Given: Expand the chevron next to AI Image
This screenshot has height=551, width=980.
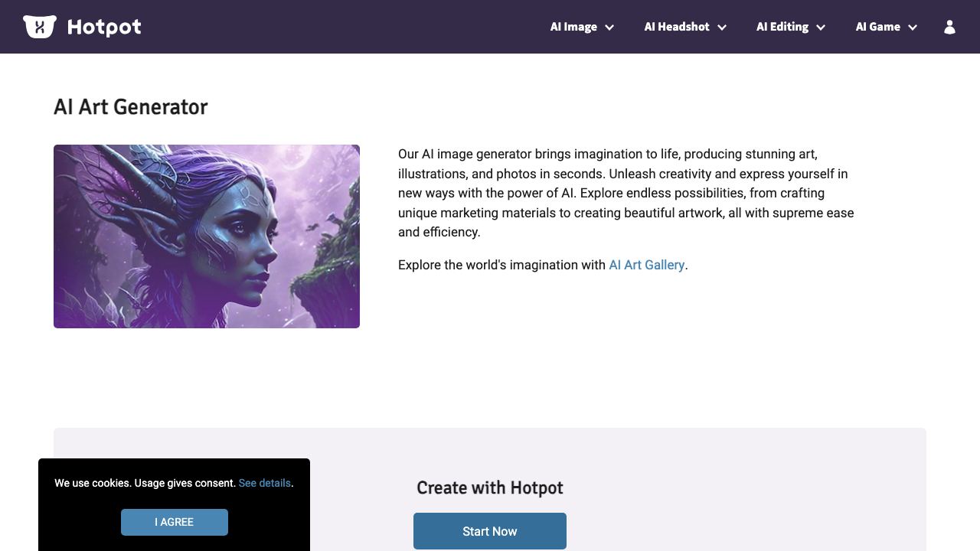Looking at the screenshot, I should pyautogui.click(x=609, y=28).
